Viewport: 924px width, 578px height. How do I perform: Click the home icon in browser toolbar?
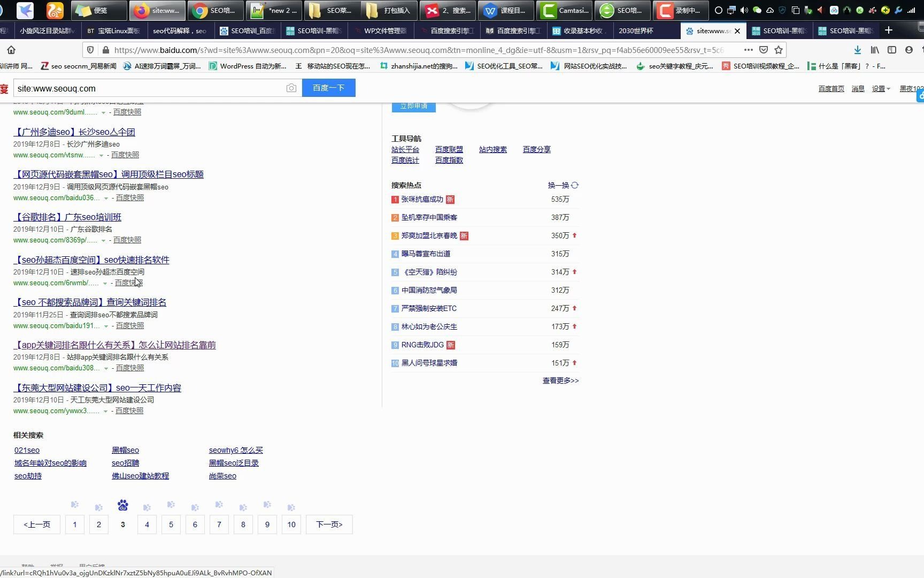11,50
